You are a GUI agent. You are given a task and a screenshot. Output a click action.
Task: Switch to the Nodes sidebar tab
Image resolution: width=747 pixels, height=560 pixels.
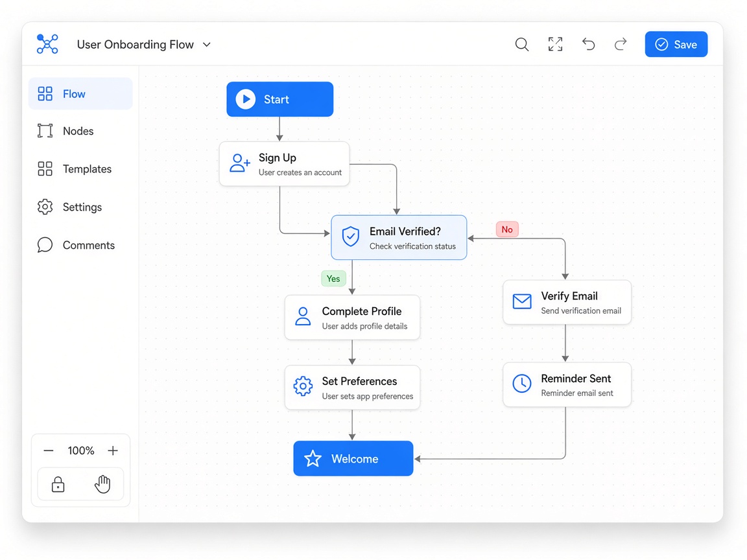point(80,131)
